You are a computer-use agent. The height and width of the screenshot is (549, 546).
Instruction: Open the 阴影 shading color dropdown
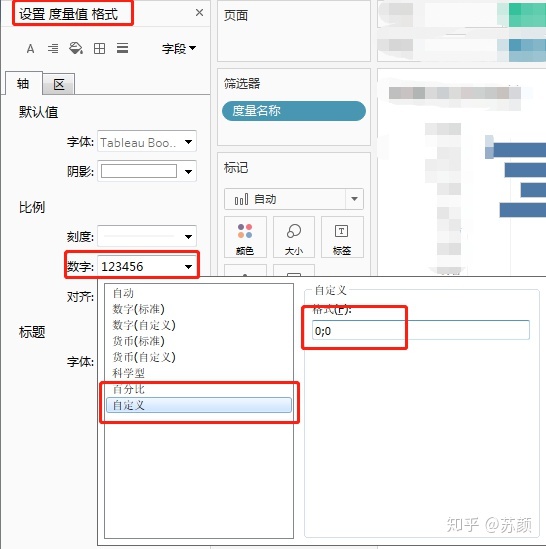click(147, 171)
